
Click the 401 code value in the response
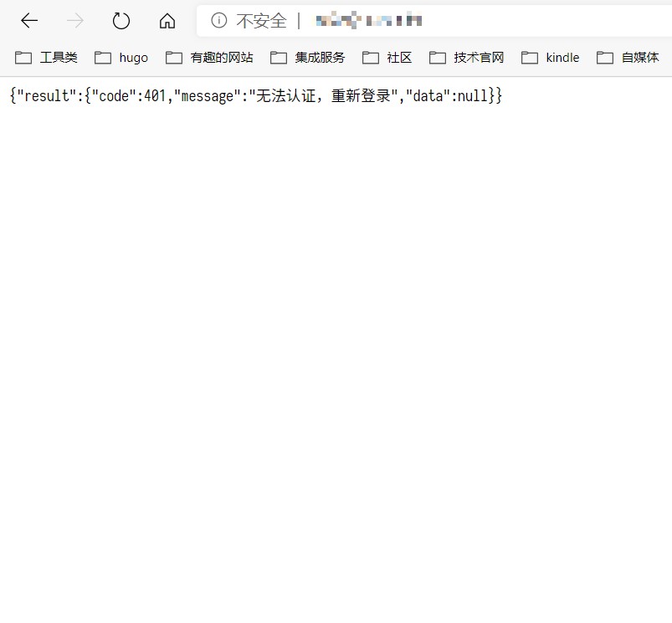[156, 96]
